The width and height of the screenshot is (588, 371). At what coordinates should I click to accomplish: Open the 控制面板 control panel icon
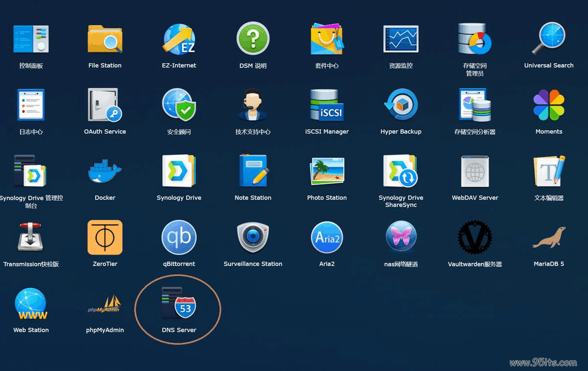pyautogui.click(x=31, y=39)
